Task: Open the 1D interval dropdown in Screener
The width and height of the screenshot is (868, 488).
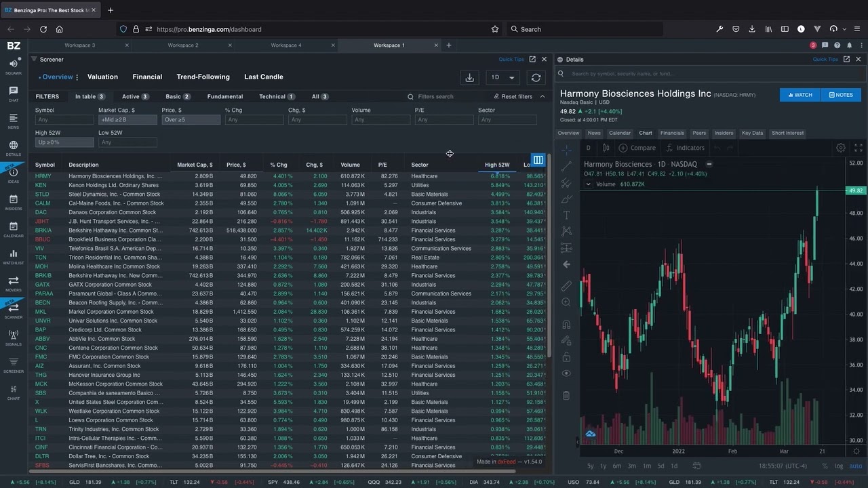Action: pyautogui.click(x=503, y=77)
